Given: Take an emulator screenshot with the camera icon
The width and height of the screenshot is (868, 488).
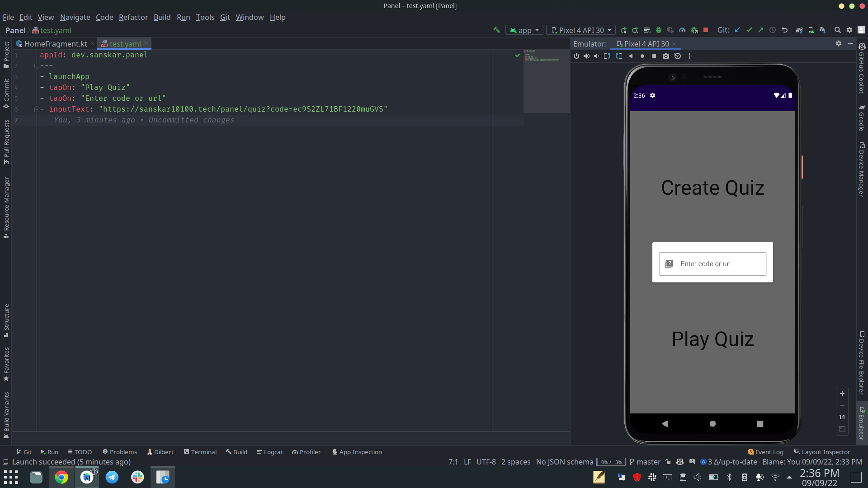Looking at the screenshot, I should pos(666,56).
